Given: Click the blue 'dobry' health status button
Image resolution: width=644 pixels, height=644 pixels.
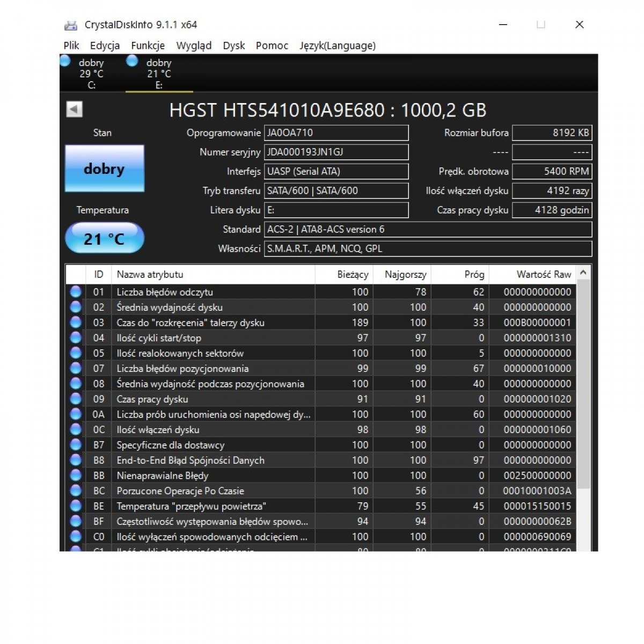Looking at the screenshot, I should [x=105, y=169].
